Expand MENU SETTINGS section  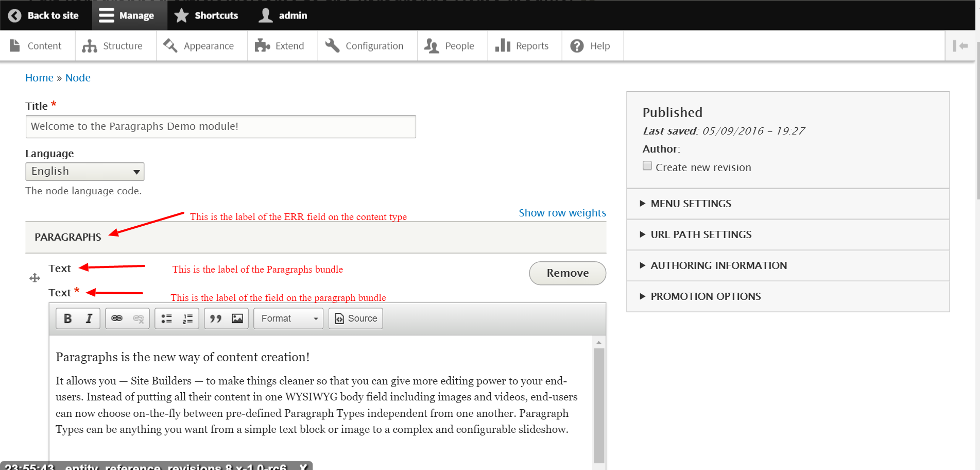click(x=788, y=204)
